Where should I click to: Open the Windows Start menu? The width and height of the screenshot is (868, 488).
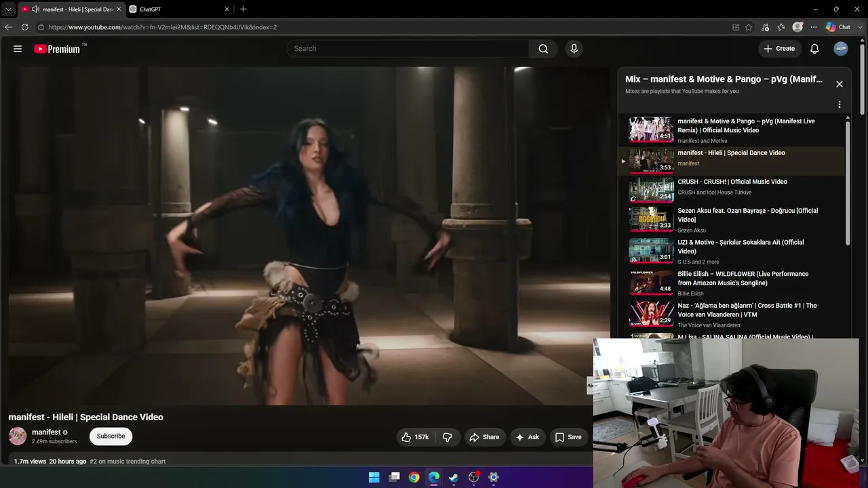(x=374, y=477)
